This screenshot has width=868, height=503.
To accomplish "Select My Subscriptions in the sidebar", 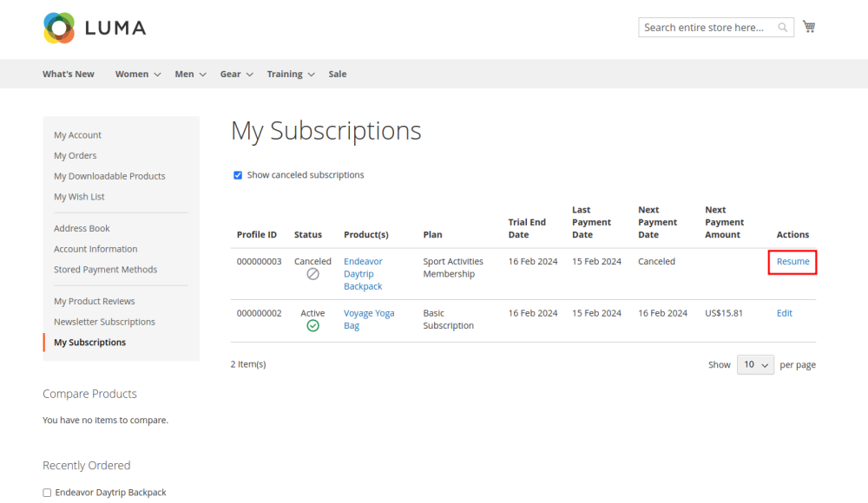I will tap(89, 343).
